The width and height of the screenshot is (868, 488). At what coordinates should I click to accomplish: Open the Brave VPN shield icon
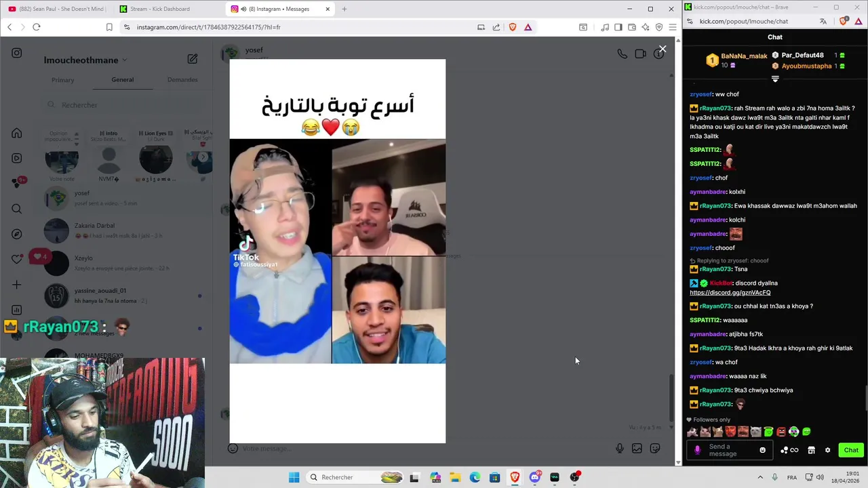coord(658,27)
